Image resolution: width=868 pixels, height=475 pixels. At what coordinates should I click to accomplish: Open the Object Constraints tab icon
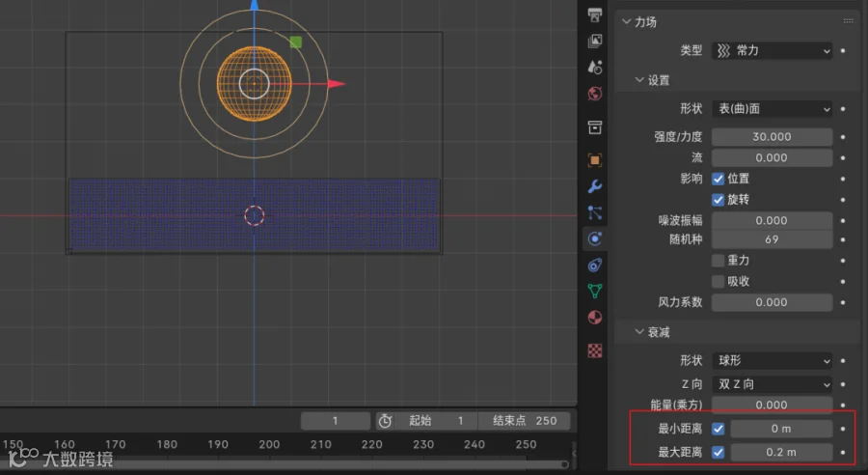[595, 265]
